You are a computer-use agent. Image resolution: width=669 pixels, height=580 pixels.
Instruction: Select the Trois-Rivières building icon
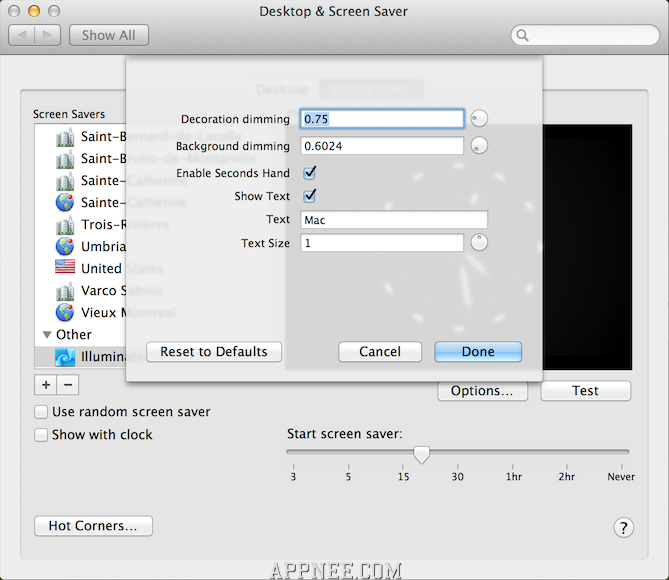tap(65, 225)
